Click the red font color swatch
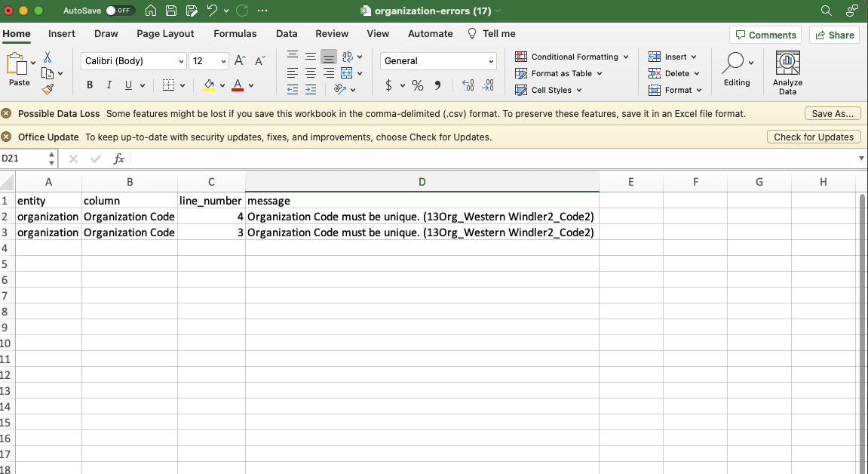The image size is (868, 474). click(x=238, y=85)
